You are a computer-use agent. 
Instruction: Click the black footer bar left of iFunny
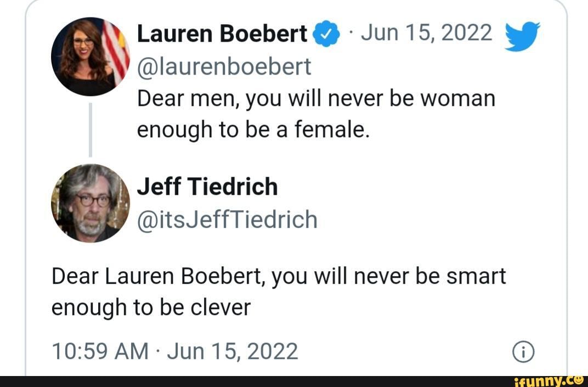point(247,381)
